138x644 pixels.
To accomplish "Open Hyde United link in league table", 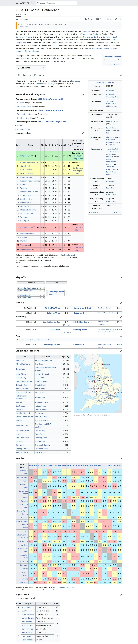I will click(x=26, y=250).
